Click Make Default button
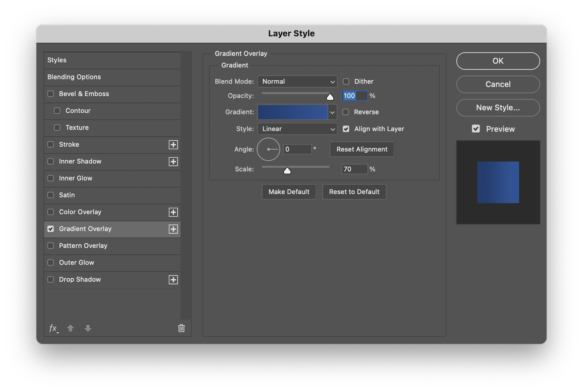Viewport: 583px width, 392px height. pos(289,192)
